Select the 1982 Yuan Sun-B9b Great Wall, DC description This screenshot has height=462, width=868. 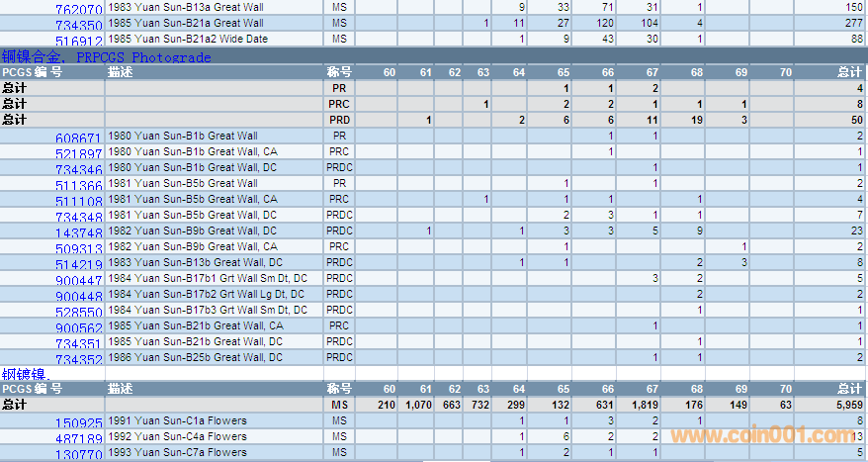coord(195,231)
